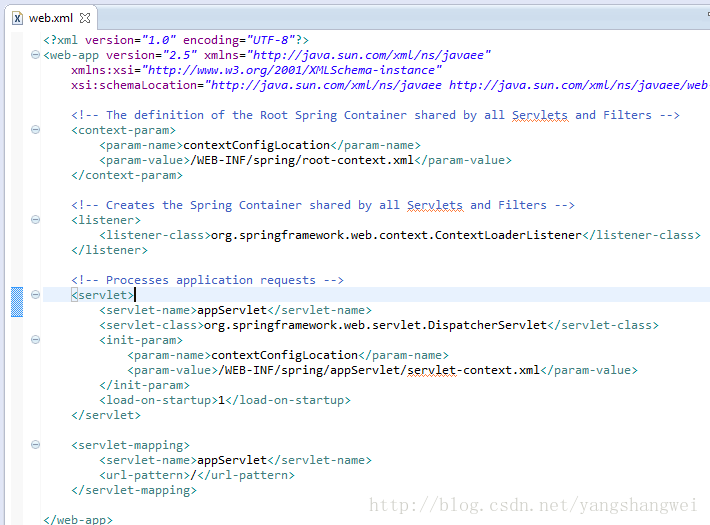This screenshot has width=710, height=525.
Task: Collapse the web-app root element fold
Action: tap(36, 55)
